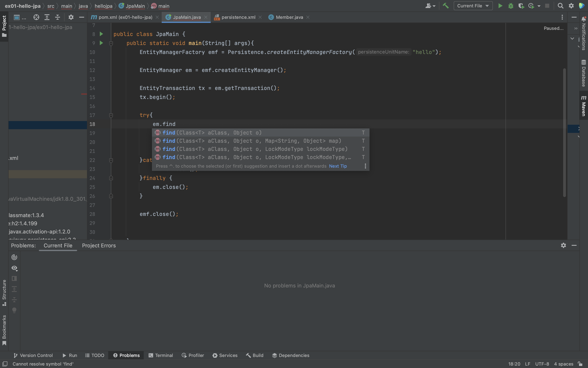
Task: Open Problems panel settings gear
Action: click(563, 245)
